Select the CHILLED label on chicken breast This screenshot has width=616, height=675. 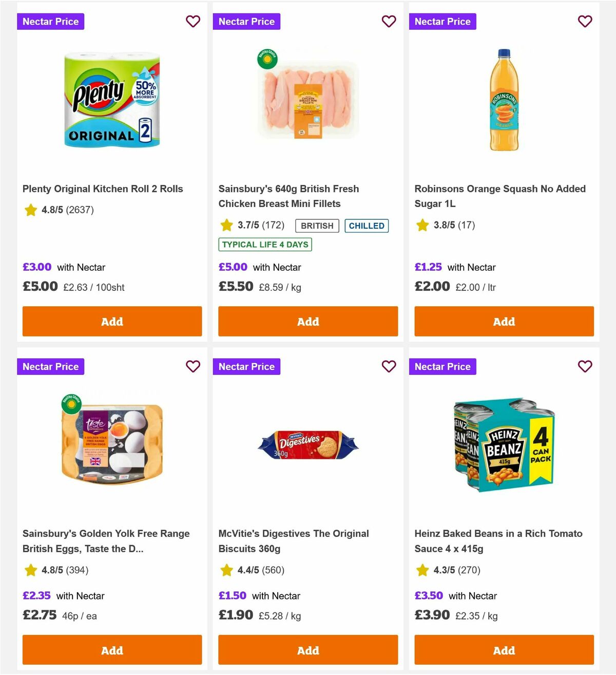tap(367, 226)
